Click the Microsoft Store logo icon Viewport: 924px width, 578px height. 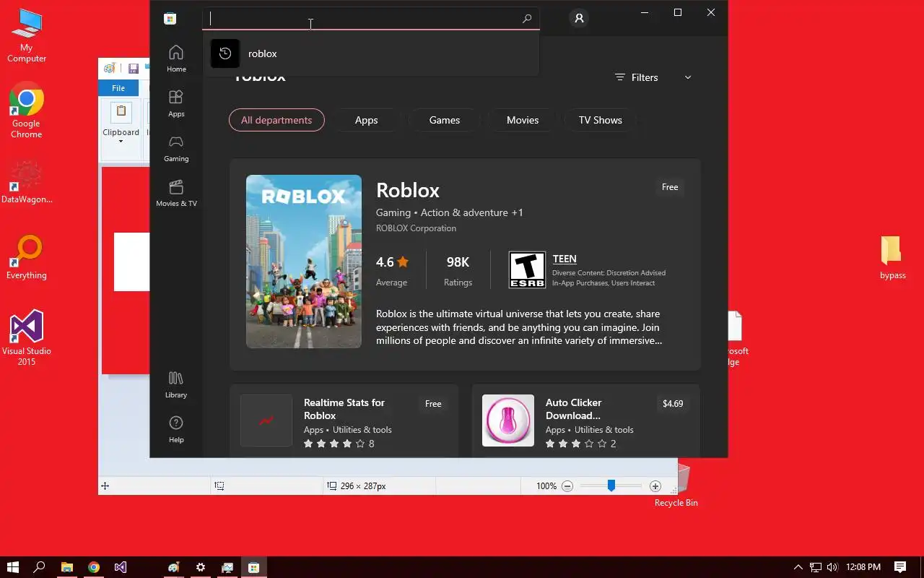tap(170, 19)
